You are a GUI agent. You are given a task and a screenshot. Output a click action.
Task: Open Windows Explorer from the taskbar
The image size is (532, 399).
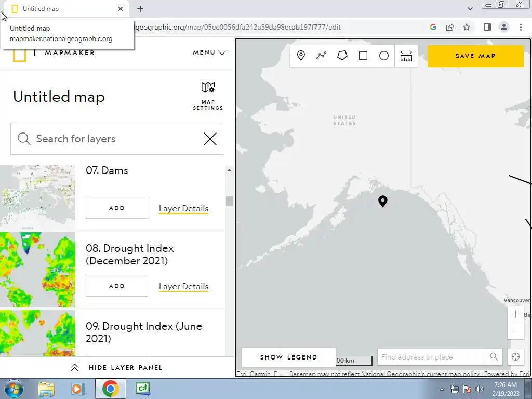(x=46, y=389)
